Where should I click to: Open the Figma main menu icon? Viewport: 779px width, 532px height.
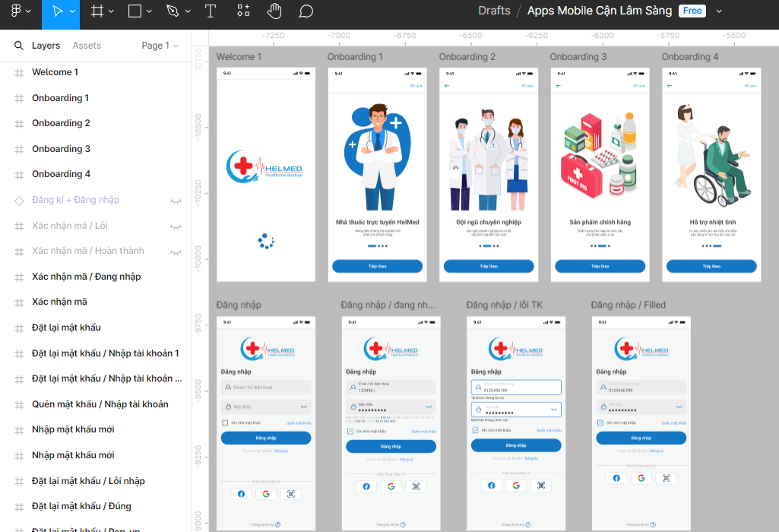pyautogui.click(x=16, y=11)
